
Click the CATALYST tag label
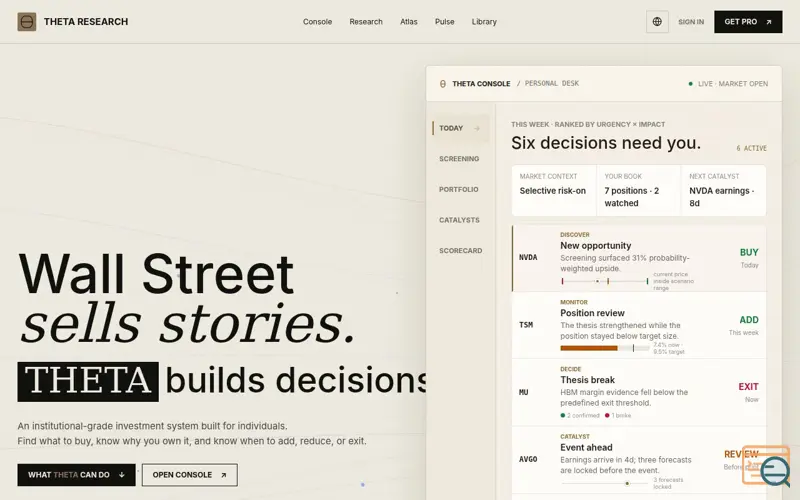[575, 437]
